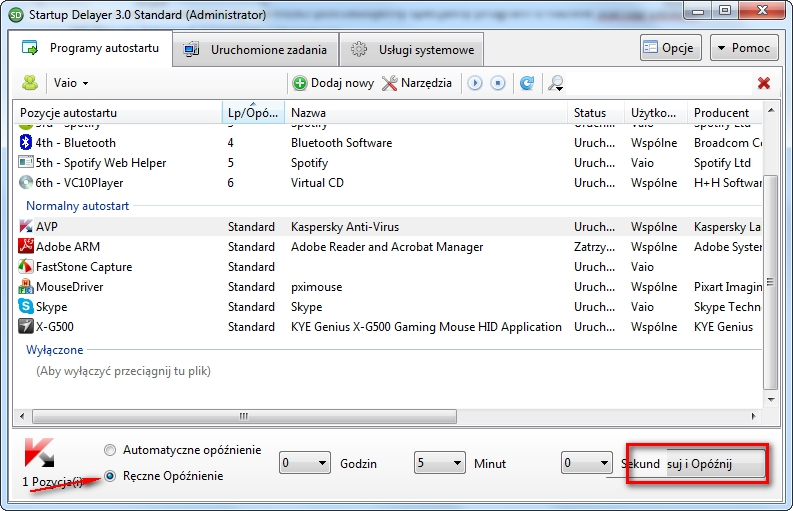Viewport: 793px width, 511px height.
Task: Click the stop icon in toolbar
Action: tap(497, 83)
